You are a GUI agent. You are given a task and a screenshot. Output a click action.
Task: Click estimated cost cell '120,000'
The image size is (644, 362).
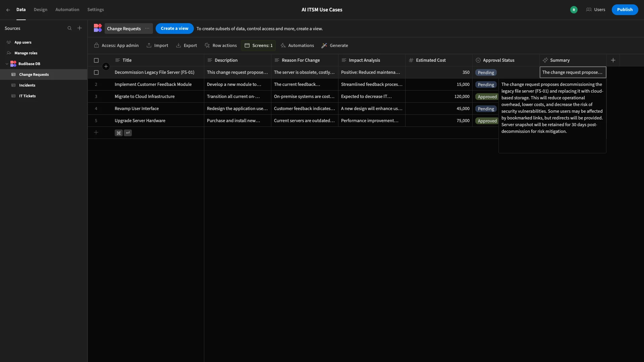(x=439, y=97)
